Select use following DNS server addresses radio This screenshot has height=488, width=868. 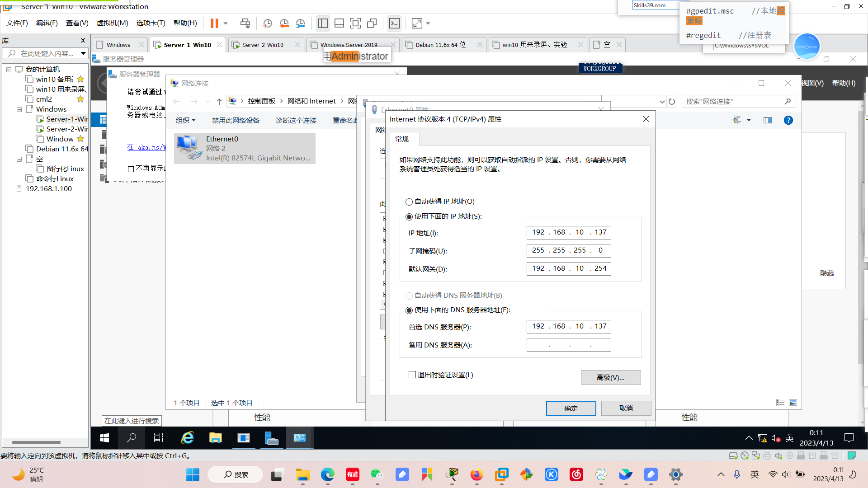pos(409,310)
